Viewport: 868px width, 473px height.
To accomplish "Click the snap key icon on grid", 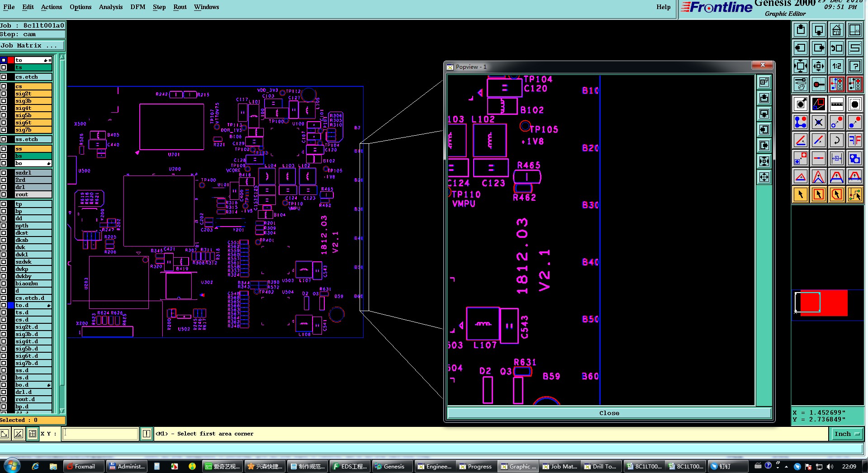I will pos(819,84).
